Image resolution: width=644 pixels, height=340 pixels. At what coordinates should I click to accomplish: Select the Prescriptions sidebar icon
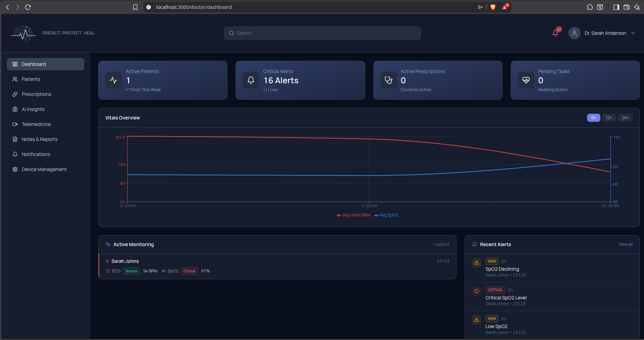15,94
